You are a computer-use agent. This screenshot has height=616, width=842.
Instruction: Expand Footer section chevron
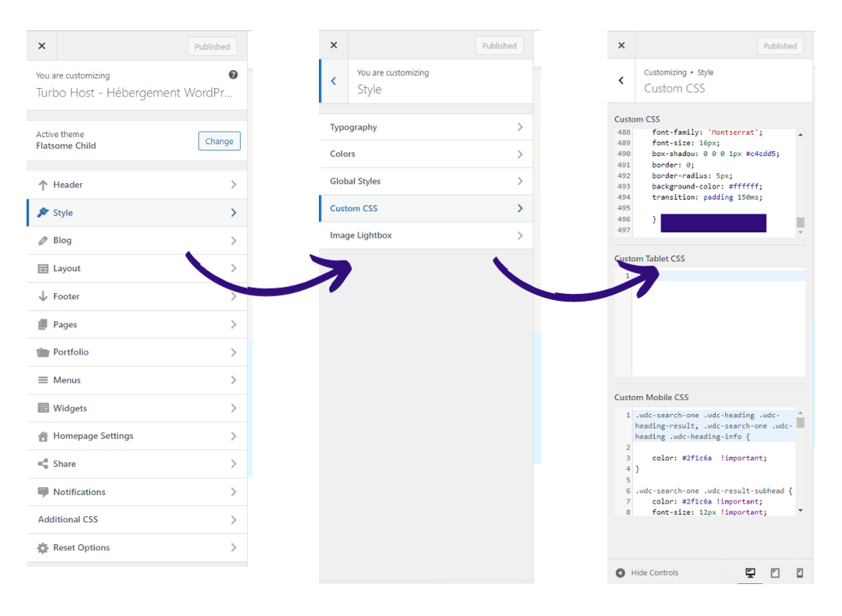tap(234, 296)
